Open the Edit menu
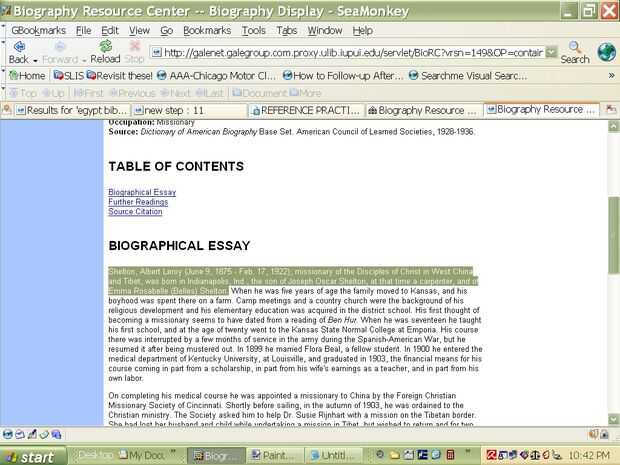The height and width of the screenshot is (465, 620). click(x=110, y=30)
